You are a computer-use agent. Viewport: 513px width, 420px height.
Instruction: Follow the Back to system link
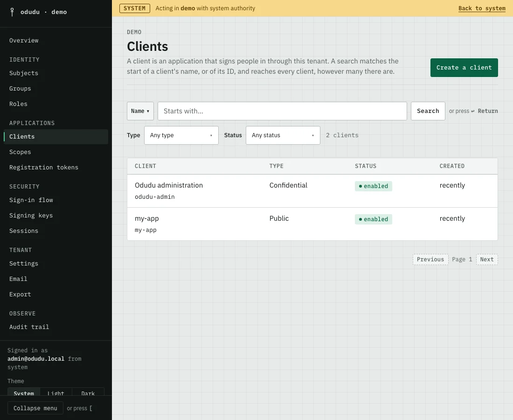pyautogui.click(x=482, y=8)
